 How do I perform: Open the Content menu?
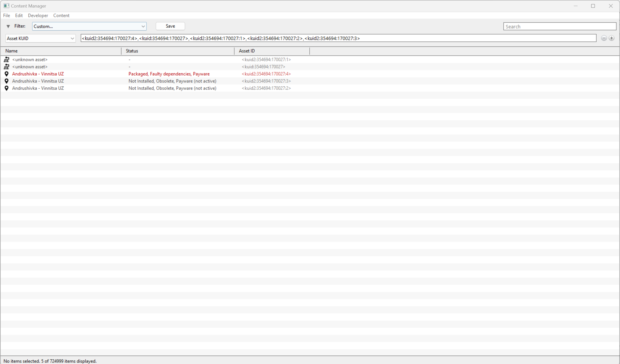click(x=61, y=16)
